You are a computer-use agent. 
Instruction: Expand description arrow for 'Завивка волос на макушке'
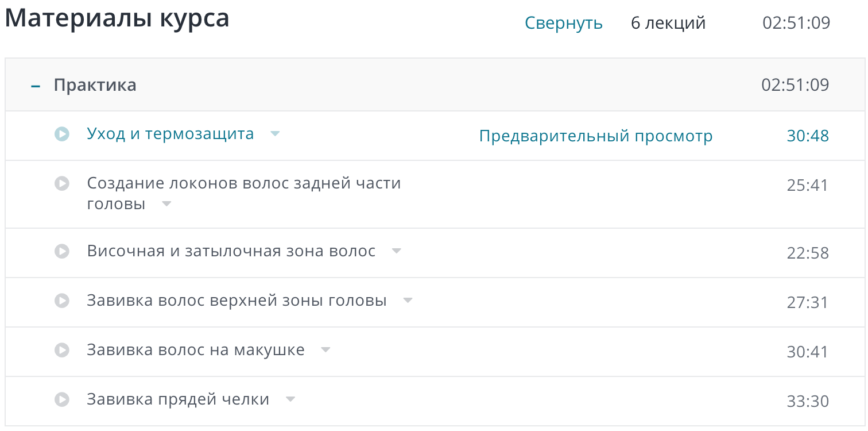point(325,350)
